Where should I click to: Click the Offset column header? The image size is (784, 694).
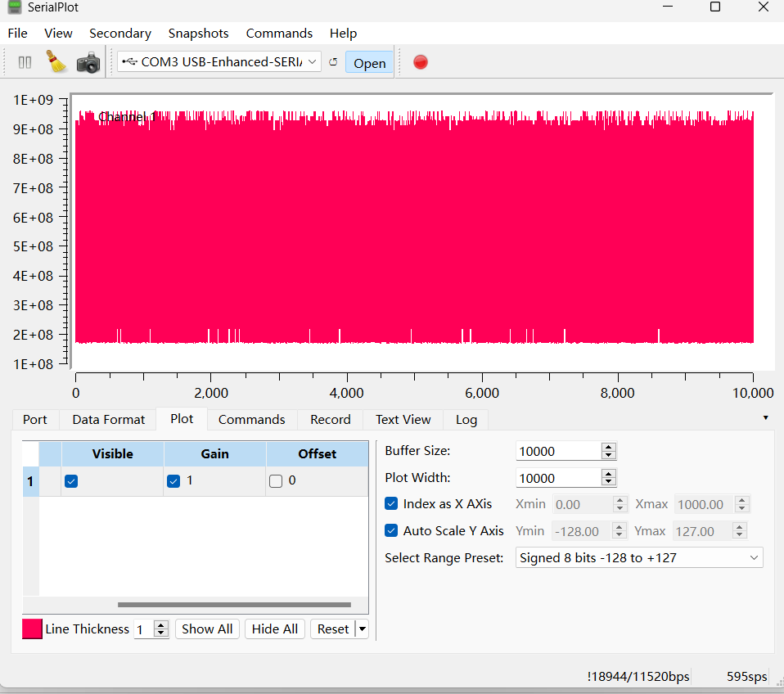[x=318, y=454]
